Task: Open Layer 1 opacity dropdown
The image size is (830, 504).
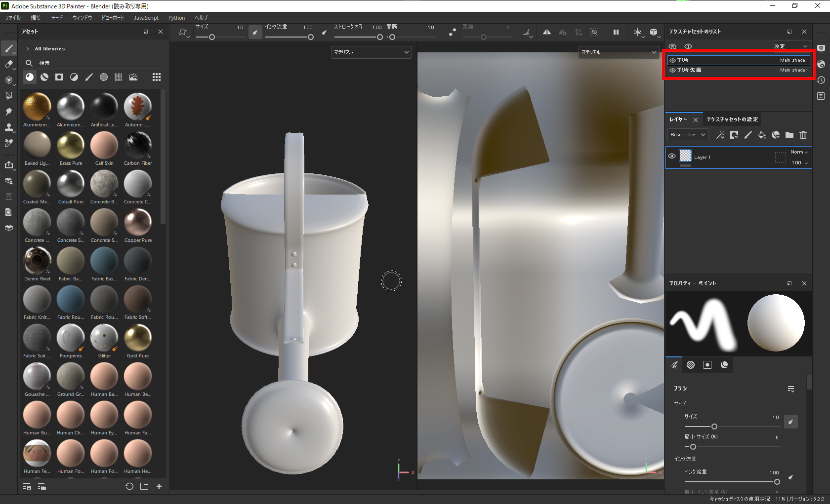Action: click(x=800, y=163)
